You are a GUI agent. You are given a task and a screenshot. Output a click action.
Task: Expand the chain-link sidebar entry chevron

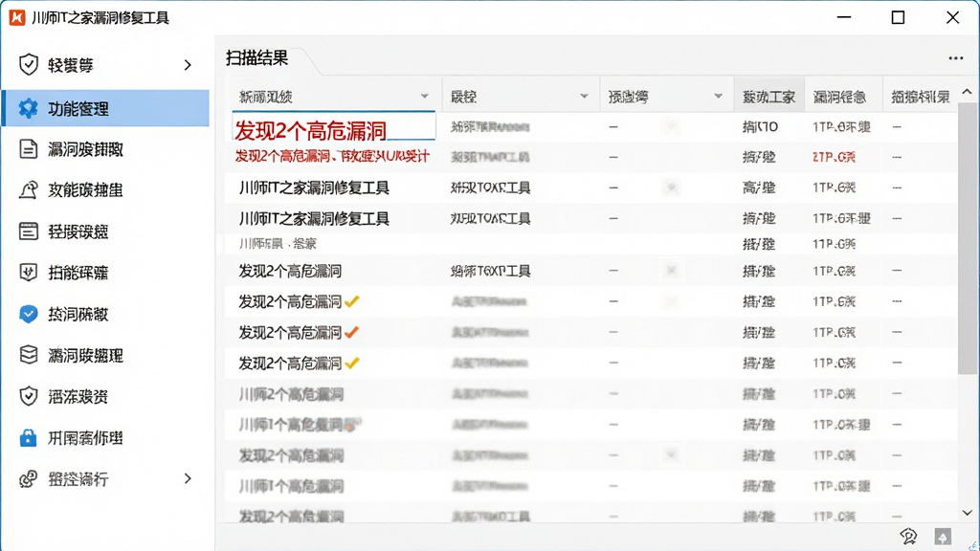point(188,478)
